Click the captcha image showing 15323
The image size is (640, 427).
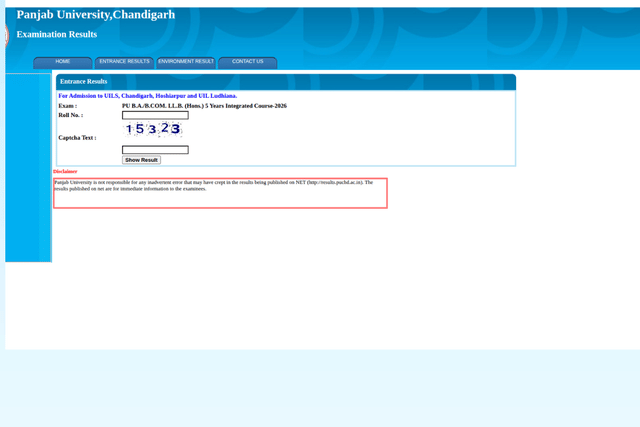click(x=152, y=129)
